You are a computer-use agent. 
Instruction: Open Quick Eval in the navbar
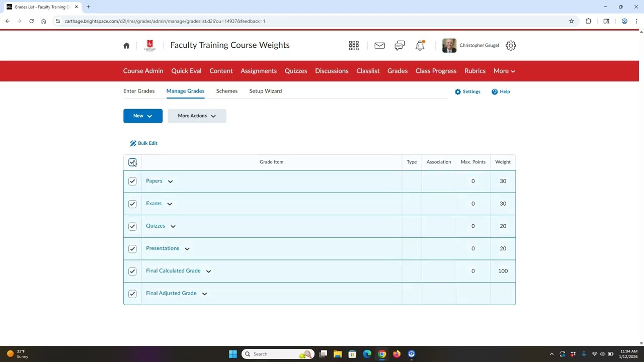coord(186,71)
